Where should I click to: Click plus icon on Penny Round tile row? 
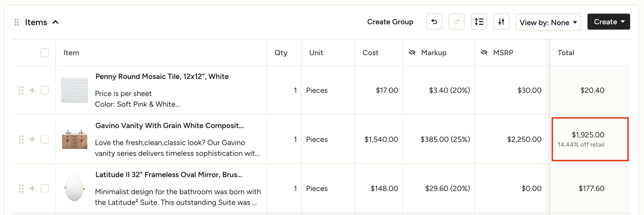pyautogui.click(x=32, y=90)
